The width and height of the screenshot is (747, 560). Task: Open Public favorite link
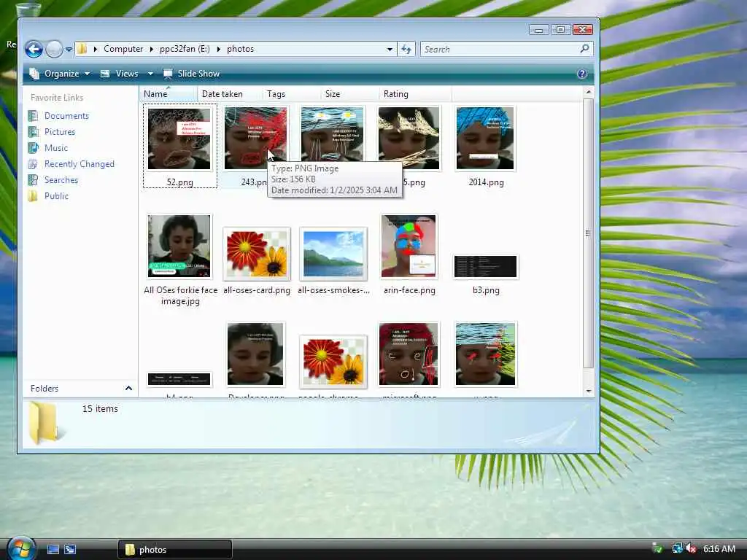click(x=56, y=196)
